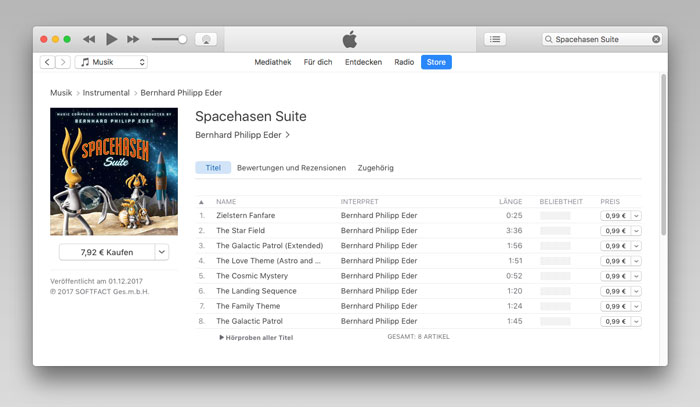Screen dimensions: 700x407
Task: Click the rewind previous track icon
Action: 89,39
